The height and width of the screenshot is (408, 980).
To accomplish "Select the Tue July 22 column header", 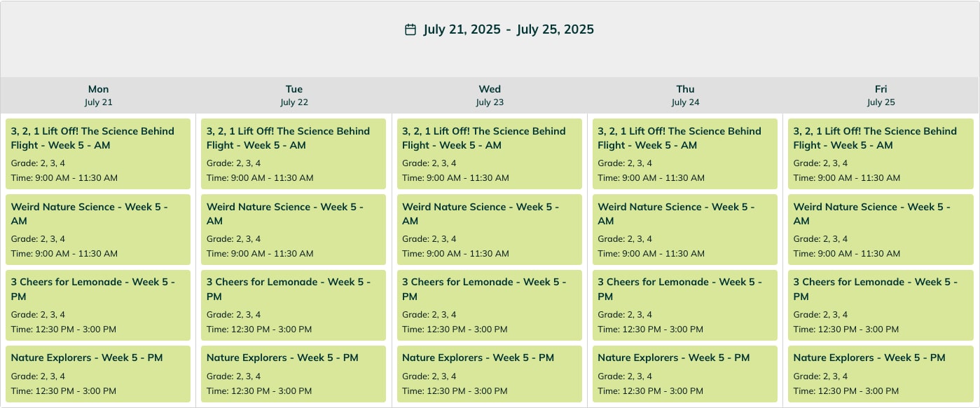I will (x=294, y=95).
